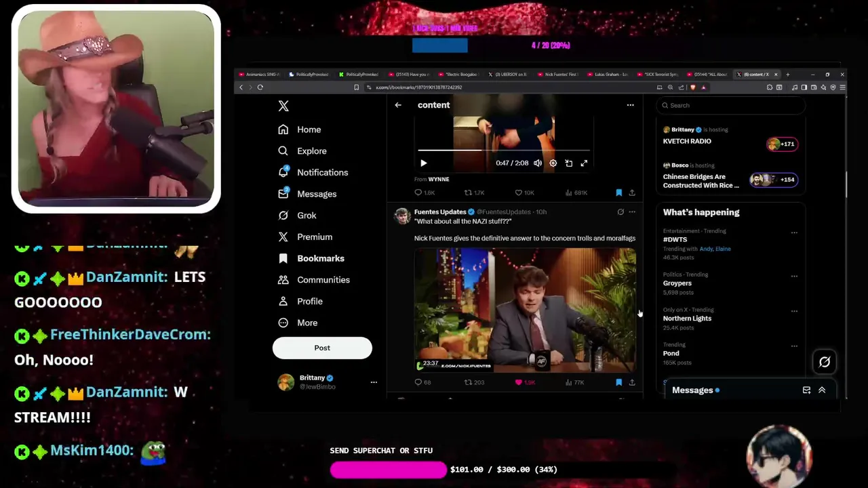Open a new browser tab
Viewport: 868px width, 488px height.
pyautogui.click(x=787, y=75)
